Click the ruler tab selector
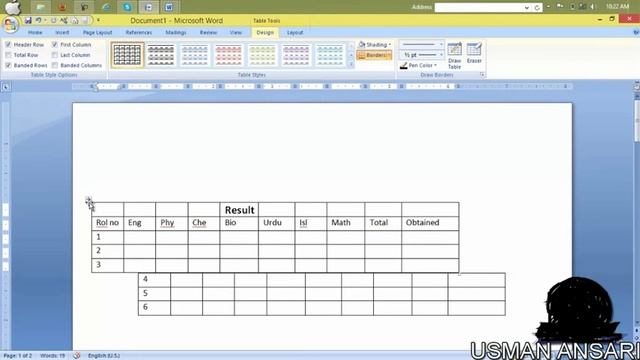Viewport: 640px width, 360px height. [6, 87]
